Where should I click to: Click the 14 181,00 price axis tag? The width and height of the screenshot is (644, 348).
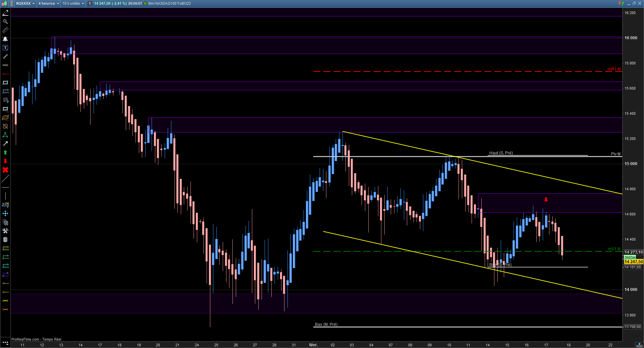point(632,267)
